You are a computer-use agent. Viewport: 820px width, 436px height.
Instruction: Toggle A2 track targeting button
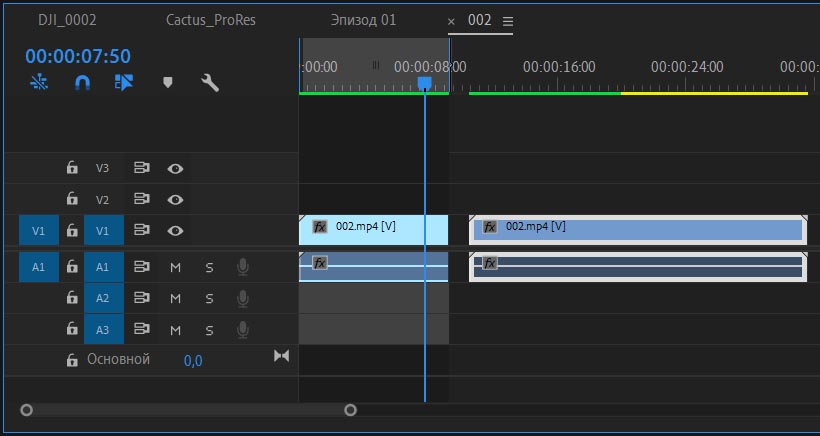tap(104, 298)
